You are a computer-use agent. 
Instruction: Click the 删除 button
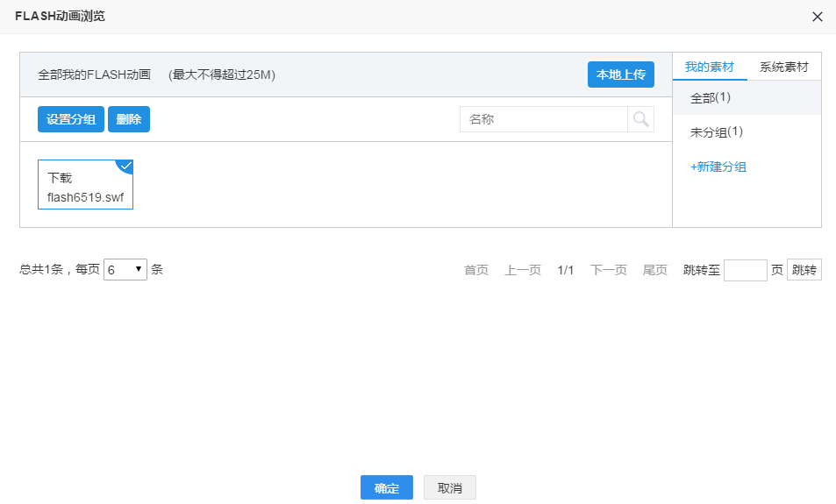click(x=129, y=119)
